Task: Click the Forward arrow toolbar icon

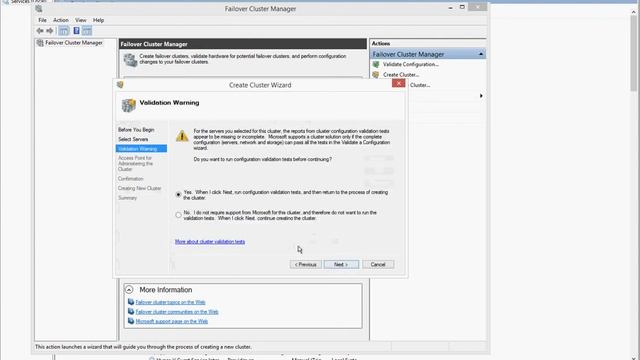Action: [x=50, y=31]
